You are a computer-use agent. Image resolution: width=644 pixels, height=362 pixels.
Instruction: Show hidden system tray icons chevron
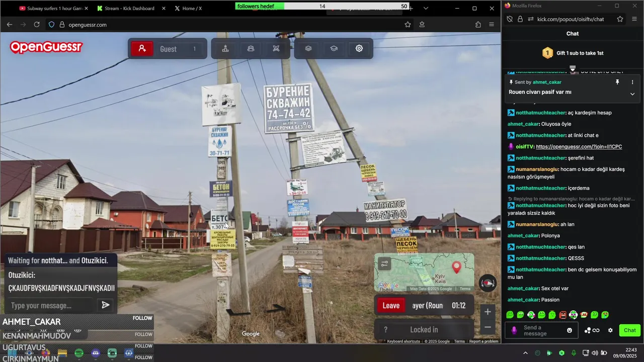tap(525, 353)
